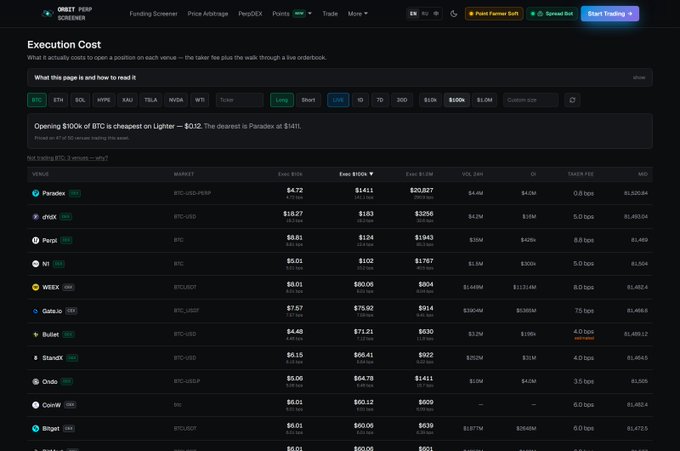Screen dimensions: 680x451
Task: Focus the Ticker input field
Action: pos(239,100)
